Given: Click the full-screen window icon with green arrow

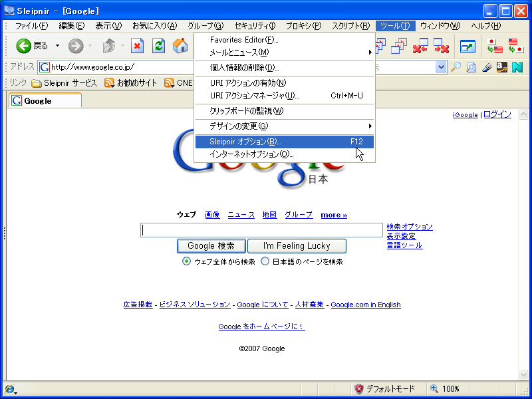Looking at the screenshot, I should (x=467, y=46).
